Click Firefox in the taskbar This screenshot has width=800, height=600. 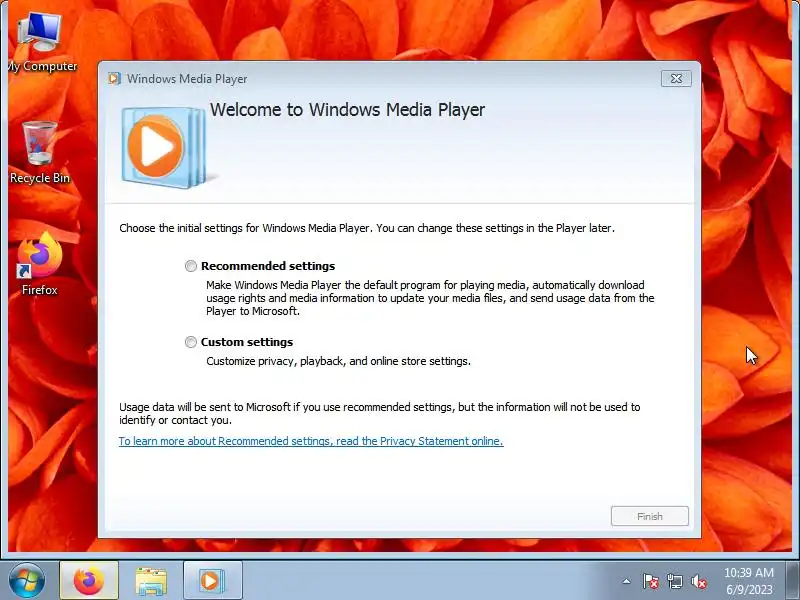click(x=89, y=581)
